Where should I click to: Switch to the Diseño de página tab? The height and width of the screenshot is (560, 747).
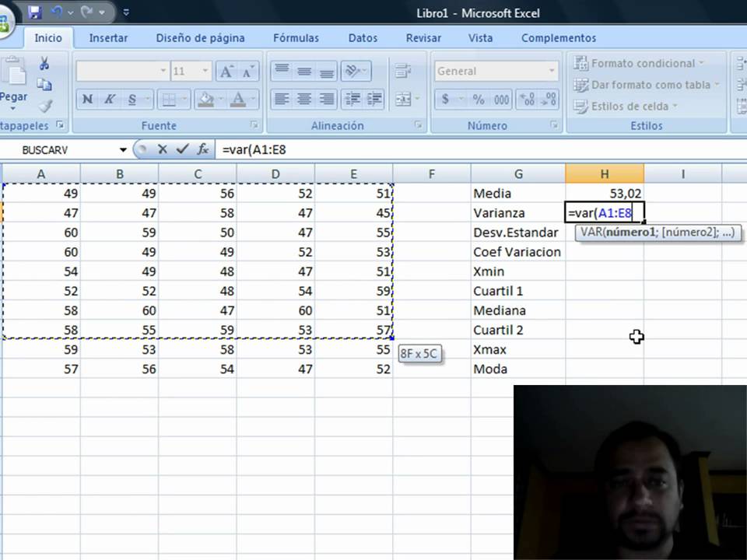[x=201, y=37]
